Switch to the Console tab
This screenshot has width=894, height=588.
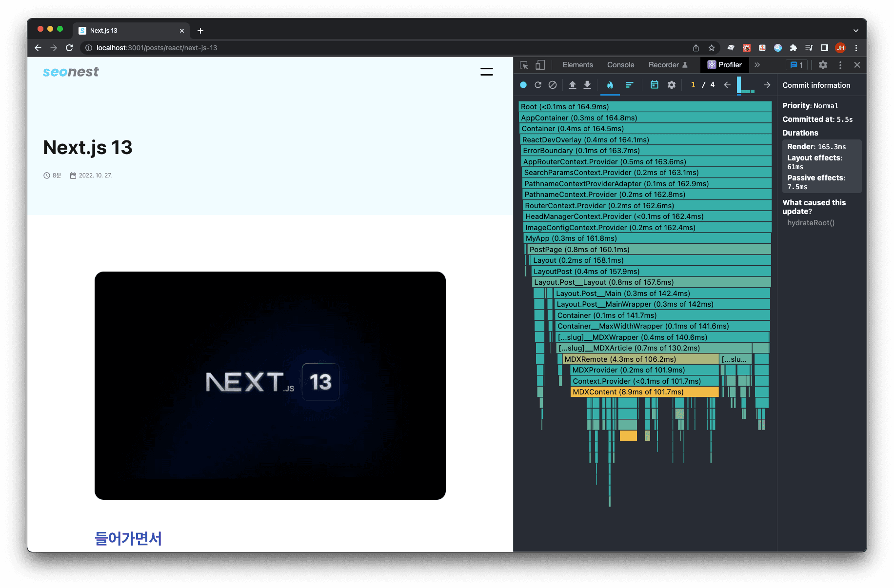click(620, 65)
